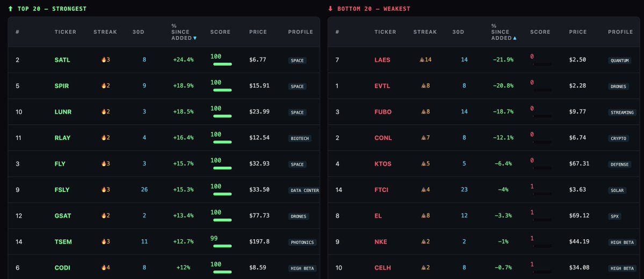Sort Top 20 table by Ticker column

pos(66,32)
